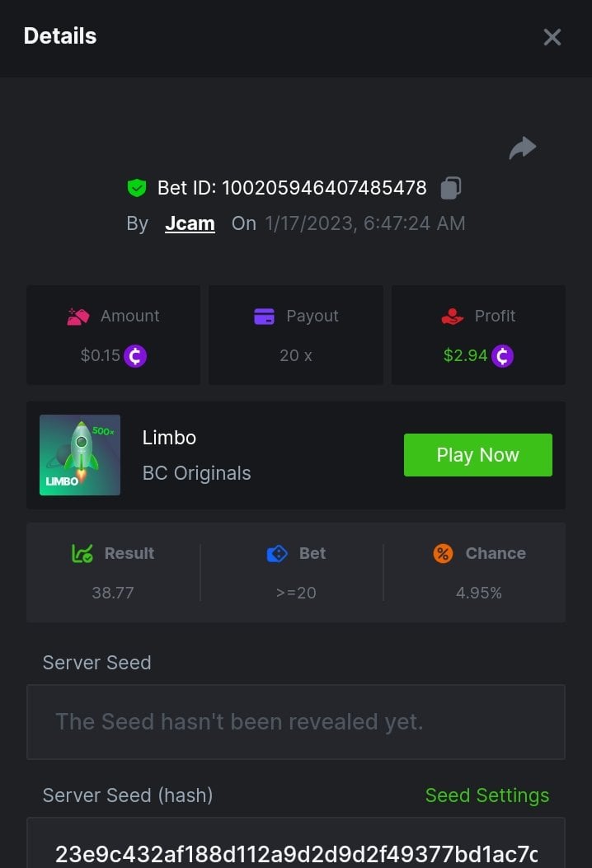Open the Seed Settings link

[486, 795]
